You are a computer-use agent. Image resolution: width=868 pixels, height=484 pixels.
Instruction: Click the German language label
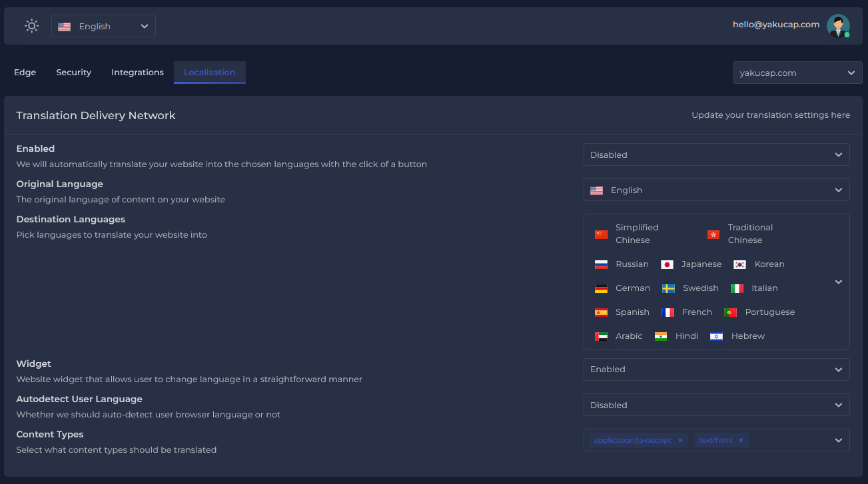point(633,288)
